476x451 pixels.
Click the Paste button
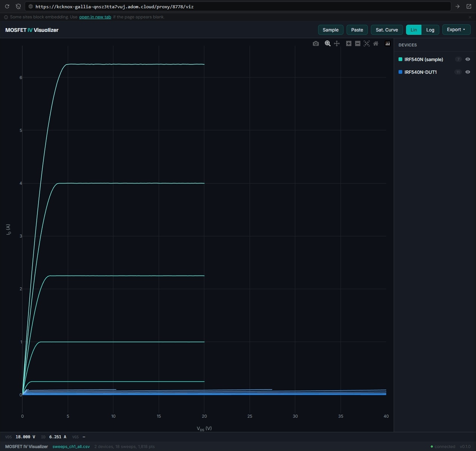pos(357,30)
